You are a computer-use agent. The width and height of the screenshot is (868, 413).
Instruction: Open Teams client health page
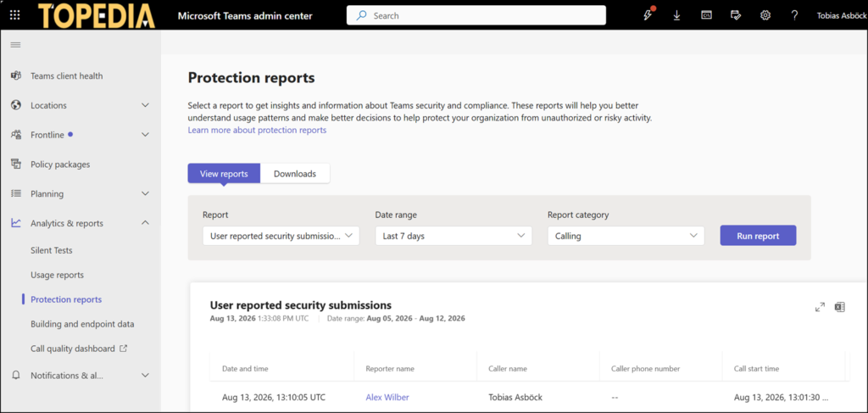pyautogui.click(x=66, y=75)
